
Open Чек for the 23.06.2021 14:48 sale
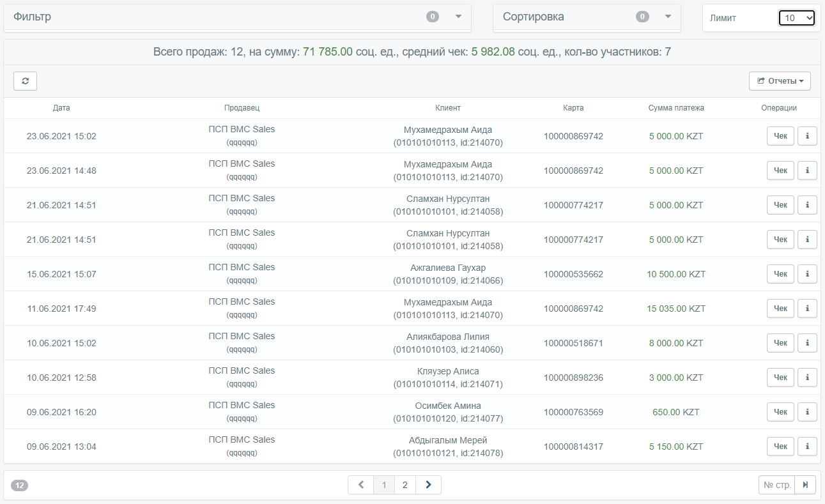(x=780, y=171)
